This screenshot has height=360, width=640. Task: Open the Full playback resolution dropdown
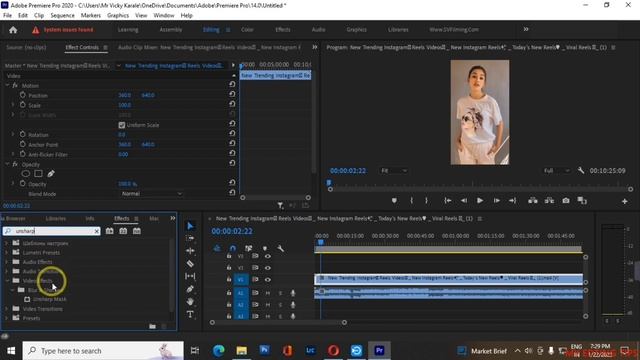(556, 171)
